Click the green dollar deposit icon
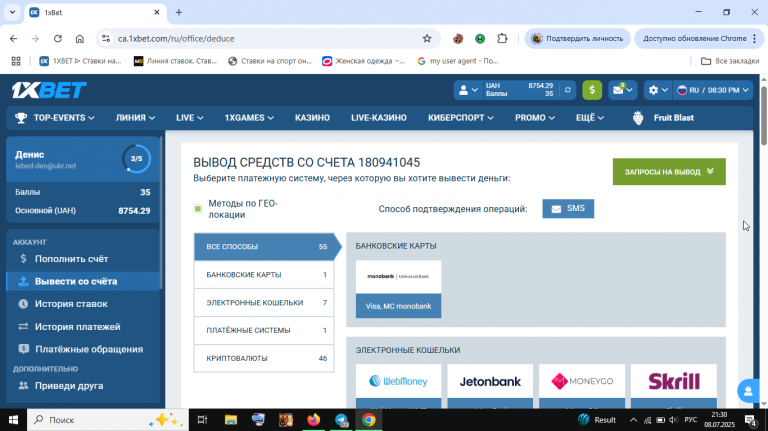 coord(592,90)
